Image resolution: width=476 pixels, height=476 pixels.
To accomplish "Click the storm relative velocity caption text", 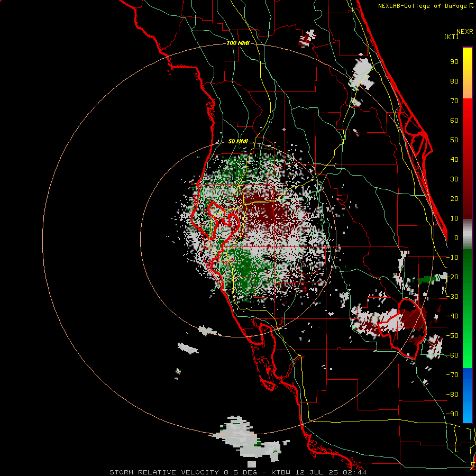I will click(x=237, y=472).
